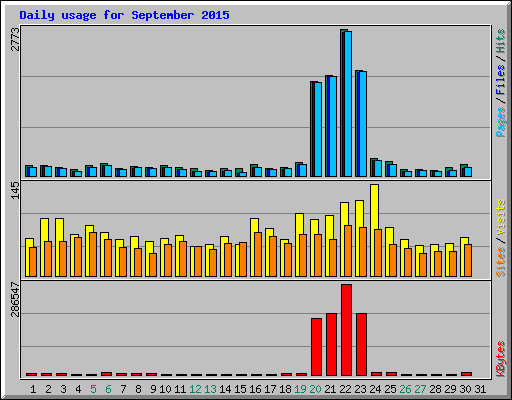The height and width of the screenshot is (400, 512).
Task: Click green weekend day label 26
Action: point(405,389)
